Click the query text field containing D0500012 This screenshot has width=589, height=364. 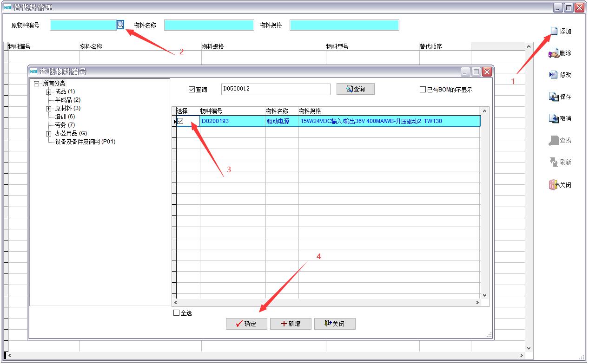click(275, 89)
